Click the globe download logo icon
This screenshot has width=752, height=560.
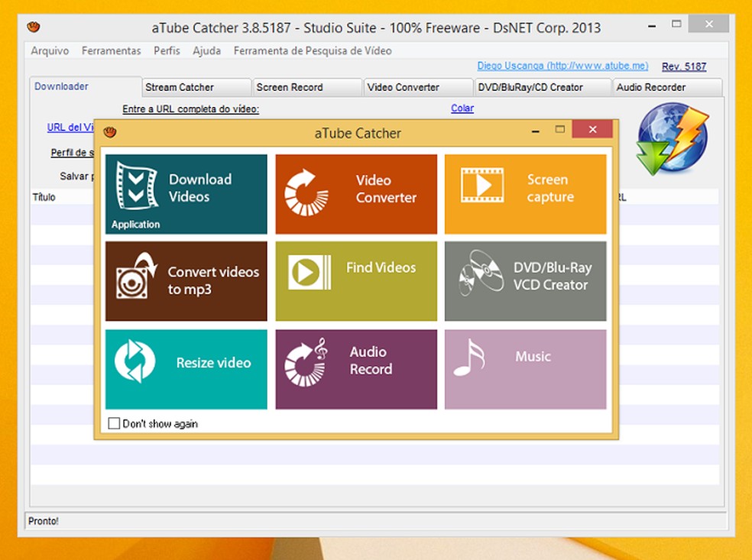[x=673, y=138]
